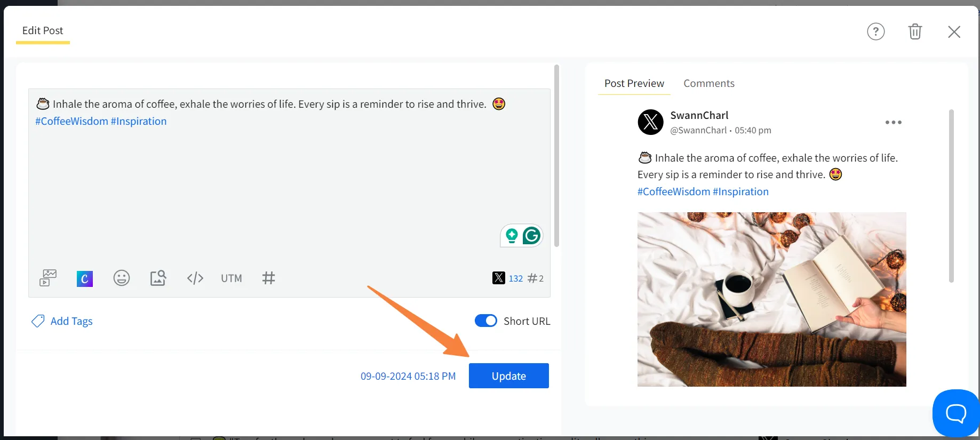The width and height of the screenshot is (980, 440).
Task: Switch to the Post Preview tab
Action: tap(634, 83)
